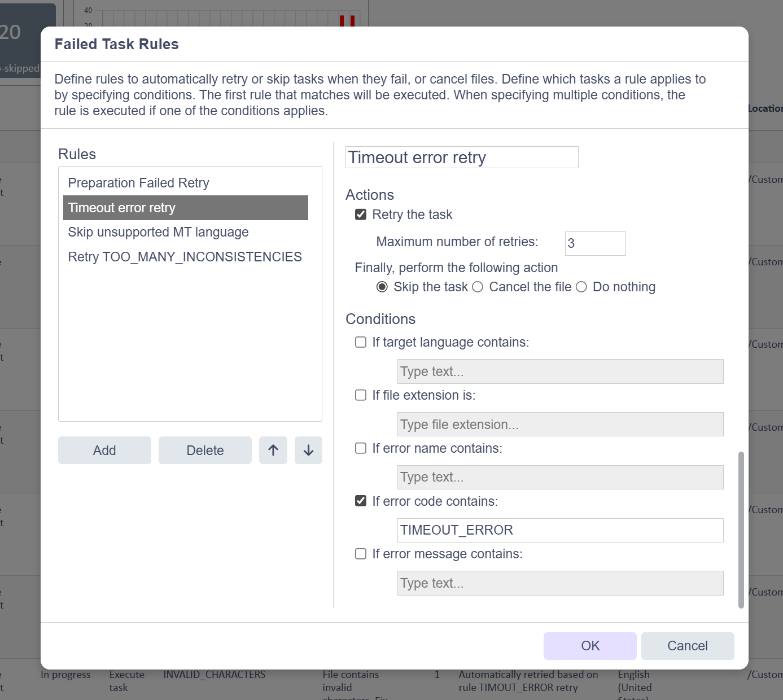
Task: Select the Skip unsupported MT language rule
Action: (x=158, y=232)
